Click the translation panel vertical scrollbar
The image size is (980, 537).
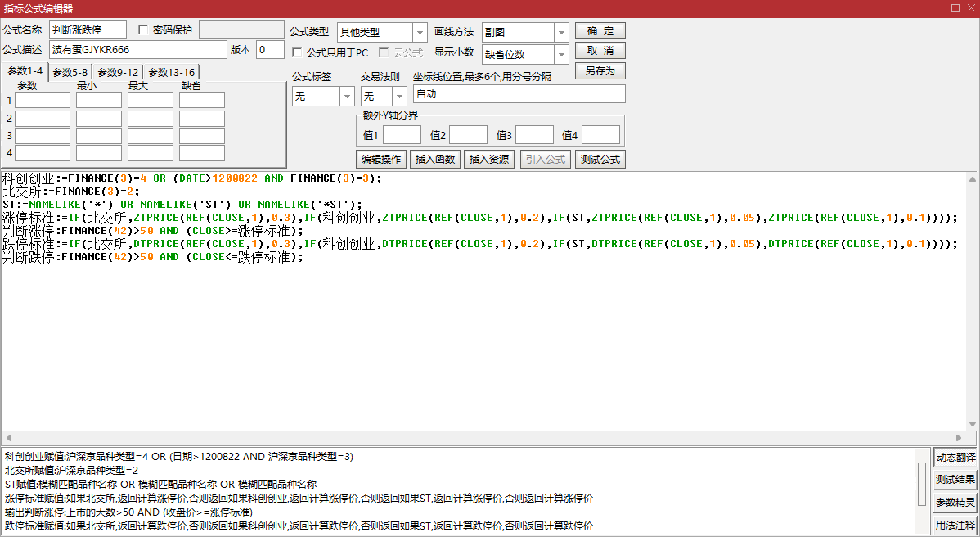coord(923,485)
